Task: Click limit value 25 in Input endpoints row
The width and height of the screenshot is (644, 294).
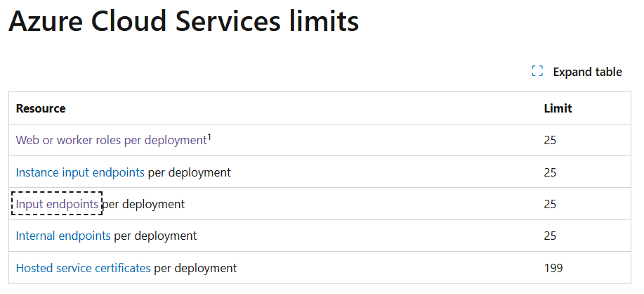Action: coord(550,204)
